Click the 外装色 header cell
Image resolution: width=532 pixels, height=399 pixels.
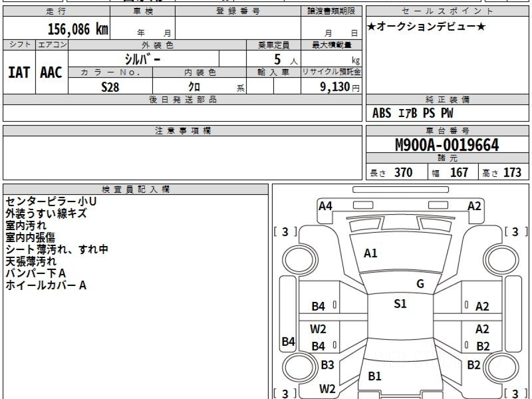pos(157,45)
